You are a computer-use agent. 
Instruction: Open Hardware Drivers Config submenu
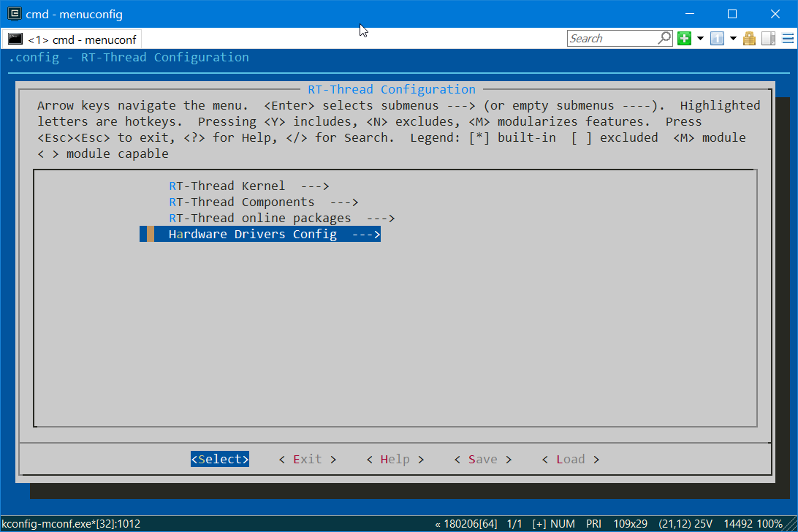[x=260, y=234]
